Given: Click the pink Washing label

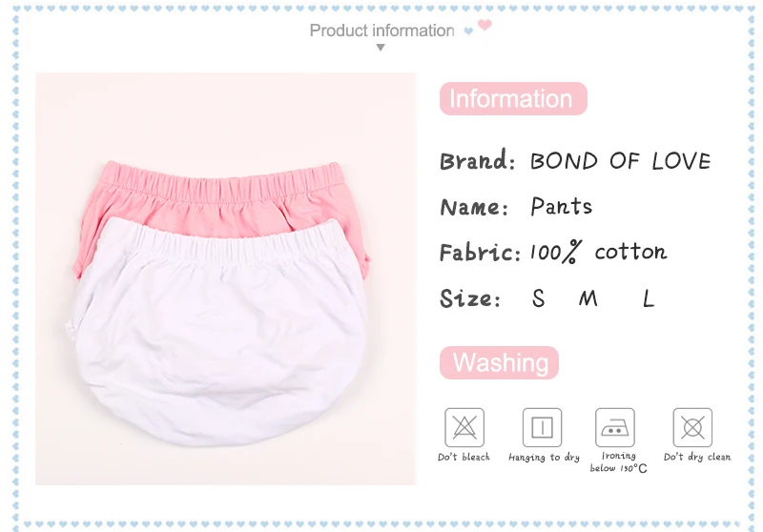Looking at the screenshot, I should (x=499, y=363).
